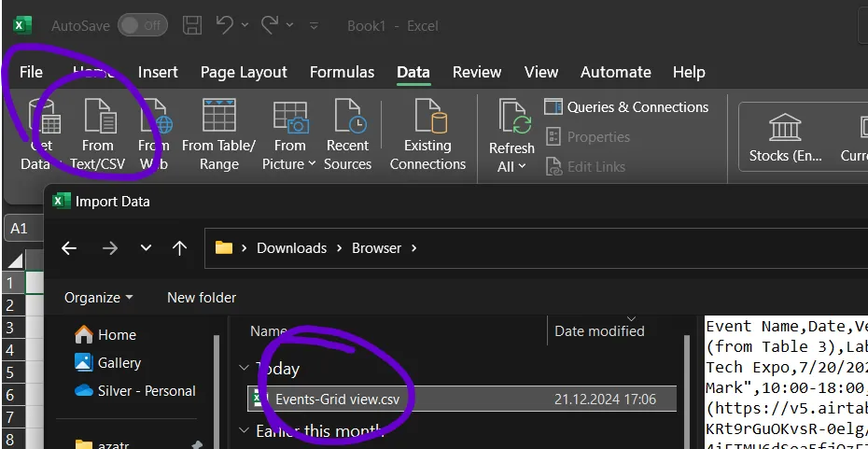Sort by Date modified column
The width and height of the screenshot is (868, 449).
(599, 331)
